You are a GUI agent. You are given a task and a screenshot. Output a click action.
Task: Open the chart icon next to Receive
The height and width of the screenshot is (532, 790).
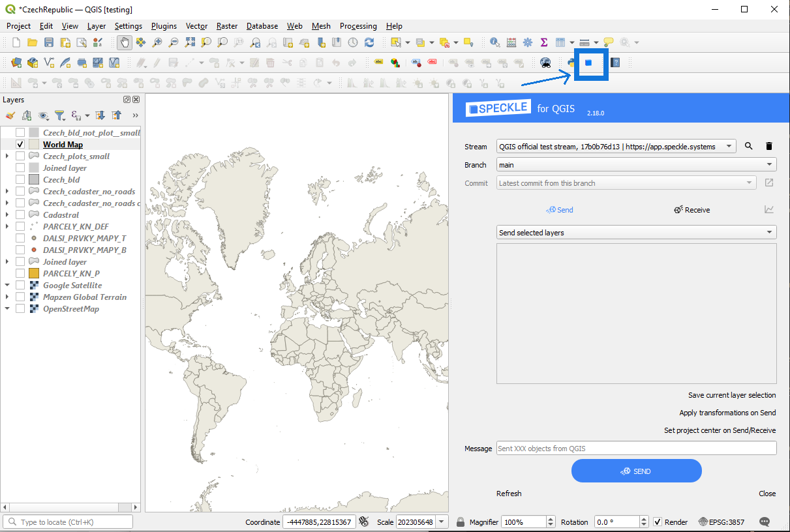pos(769,209)
